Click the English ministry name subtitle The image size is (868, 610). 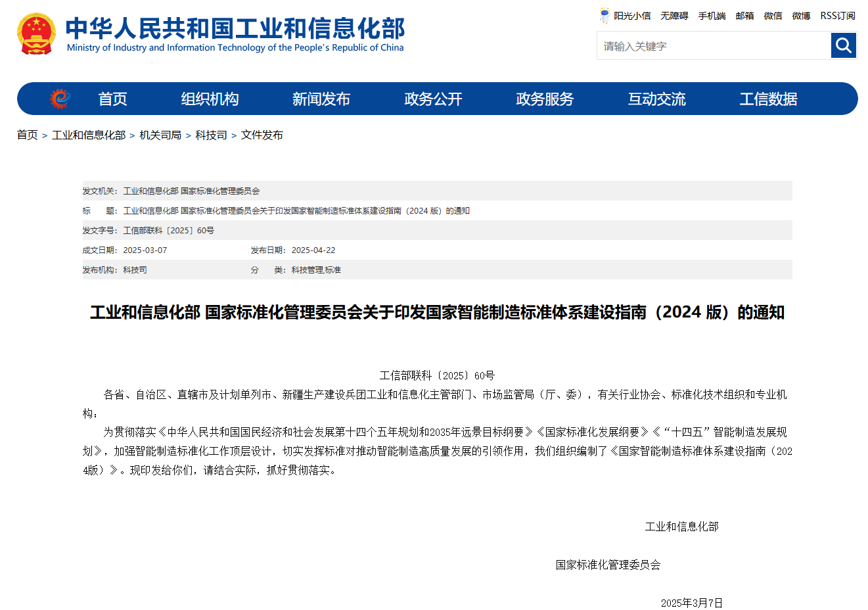tap(235, 48)
